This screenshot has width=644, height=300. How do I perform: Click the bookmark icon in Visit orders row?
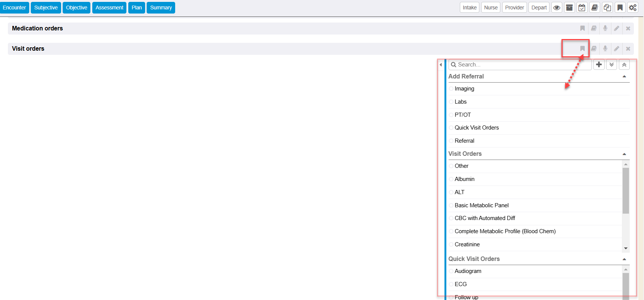point(582,48)
